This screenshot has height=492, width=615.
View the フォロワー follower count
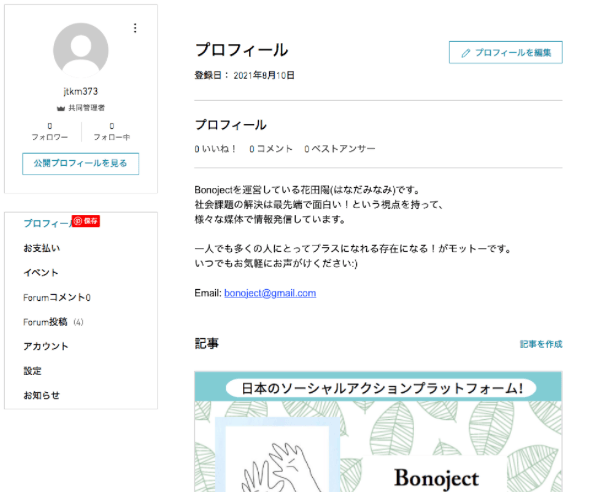(49, 131)
